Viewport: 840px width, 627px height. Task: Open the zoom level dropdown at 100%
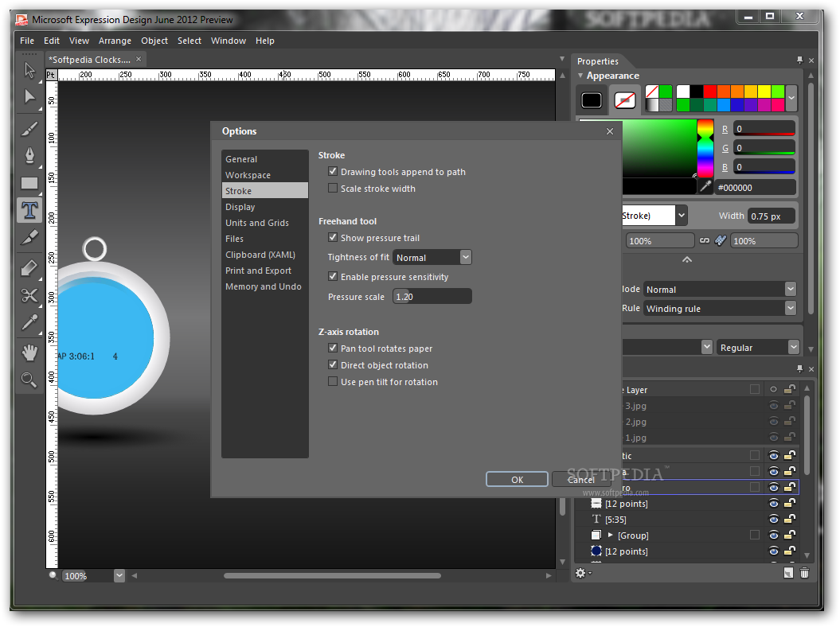point(119,575)
